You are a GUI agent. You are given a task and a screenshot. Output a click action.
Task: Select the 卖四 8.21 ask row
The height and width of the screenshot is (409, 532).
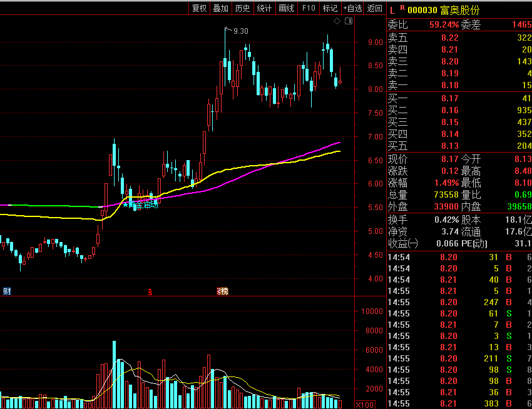pos(459,49)
